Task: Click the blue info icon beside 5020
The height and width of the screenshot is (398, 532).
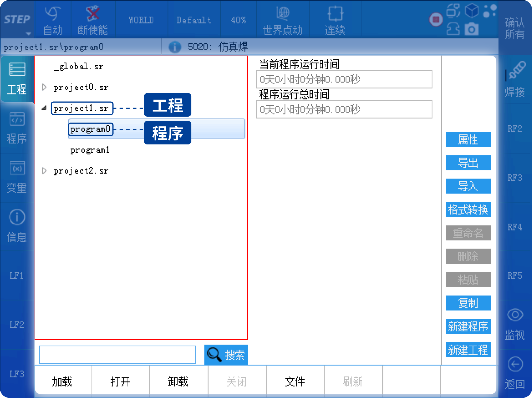Action: [x=175, y=47]
